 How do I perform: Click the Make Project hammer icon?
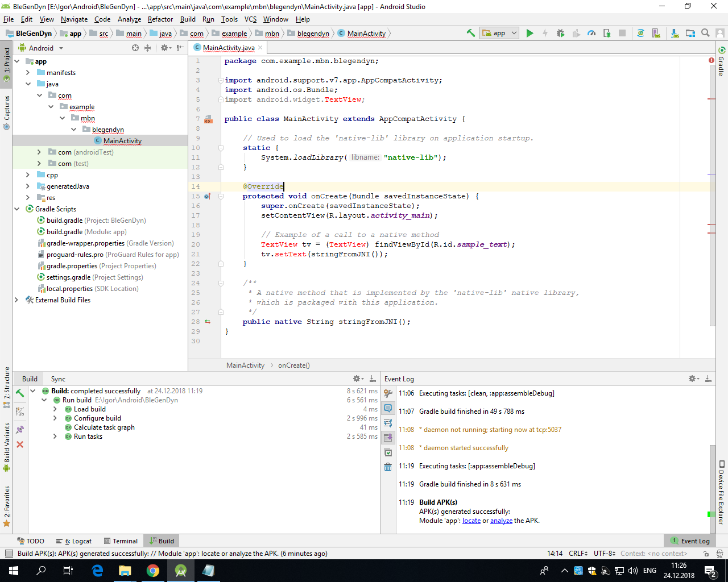(471, 33)
